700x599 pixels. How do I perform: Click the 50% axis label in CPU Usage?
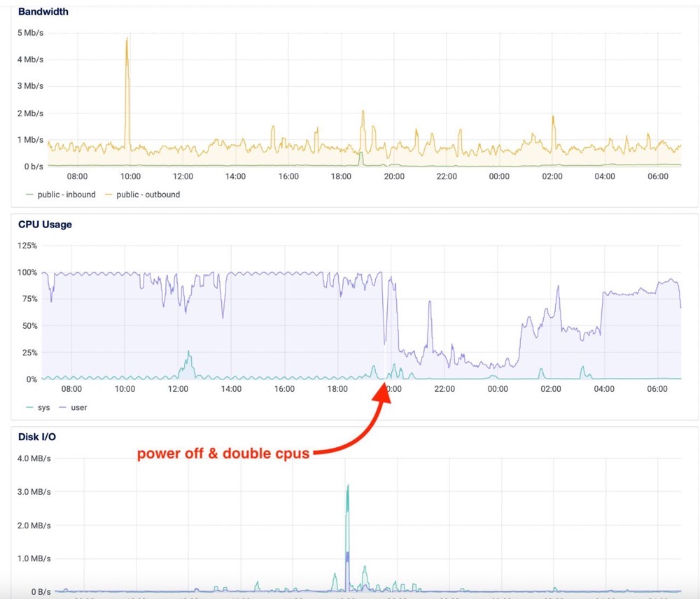29,326
